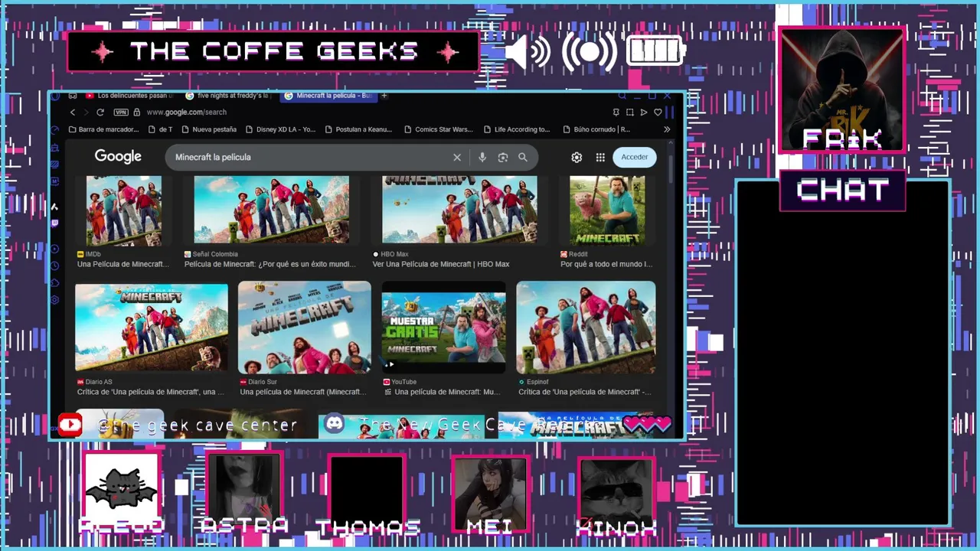Open 'Nueva pestaña' bookmark
980x551 pixels.
(x=209, y=129)
